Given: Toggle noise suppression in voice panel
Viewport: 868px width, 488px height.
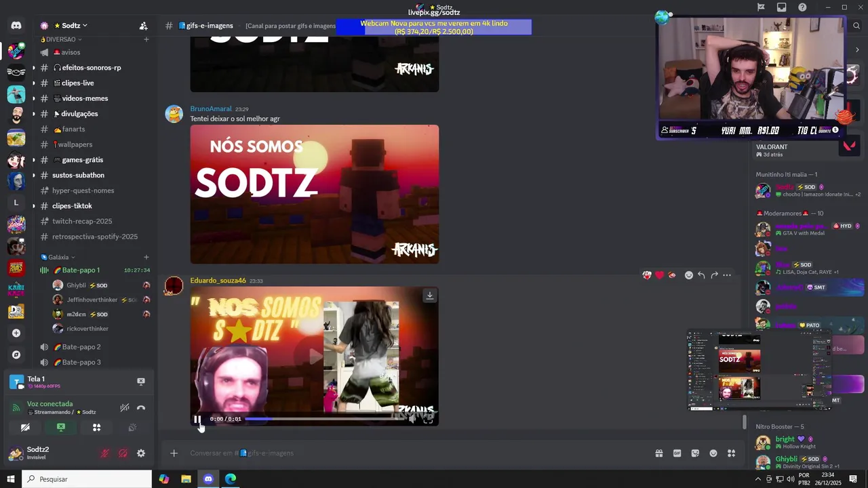Looking at the screenshot, I should 125,408.
